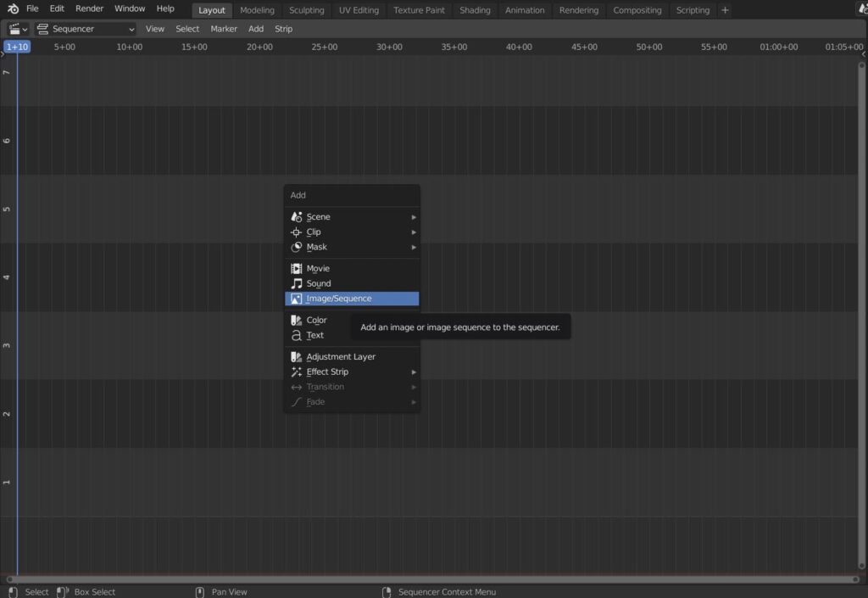Choose Adjustment Layer in the Add menu

click(x=352, y=356)
